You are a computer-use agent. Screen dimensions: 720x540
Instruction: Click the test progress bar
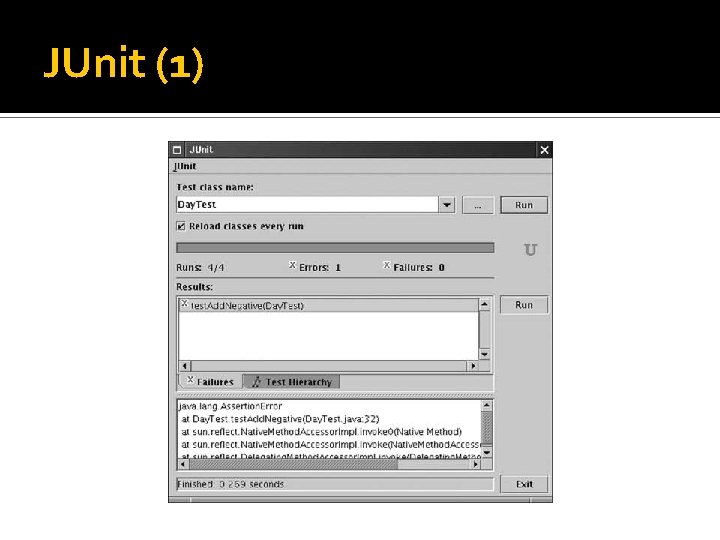tap(335, 248)
